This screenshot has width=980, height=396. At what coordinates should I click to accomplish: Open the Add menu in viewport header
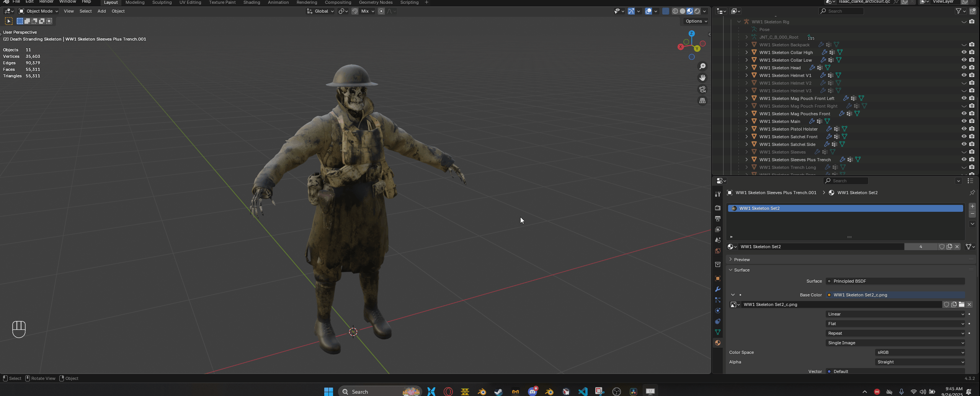click(x=101, y=11)
